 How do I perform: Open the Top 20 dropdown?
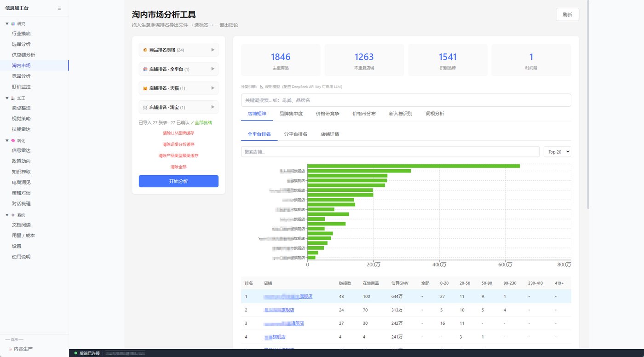click(x=557, y=152)
